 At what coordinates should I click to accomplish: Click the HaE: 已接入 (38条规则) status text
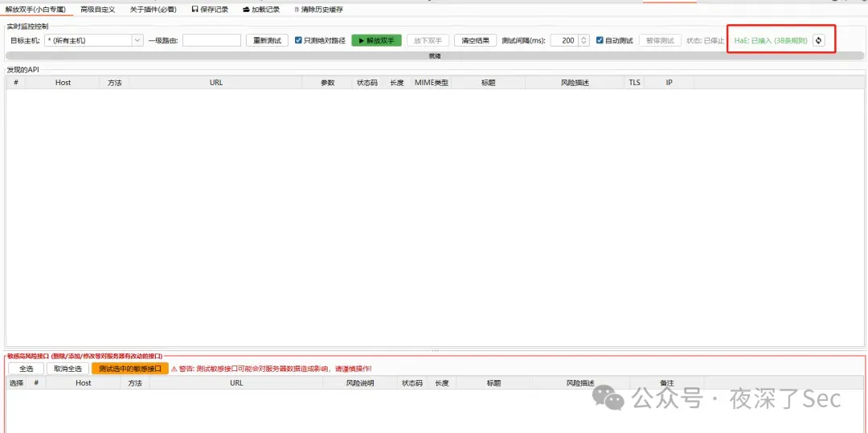pyautogui.click(x=771, y=40)
